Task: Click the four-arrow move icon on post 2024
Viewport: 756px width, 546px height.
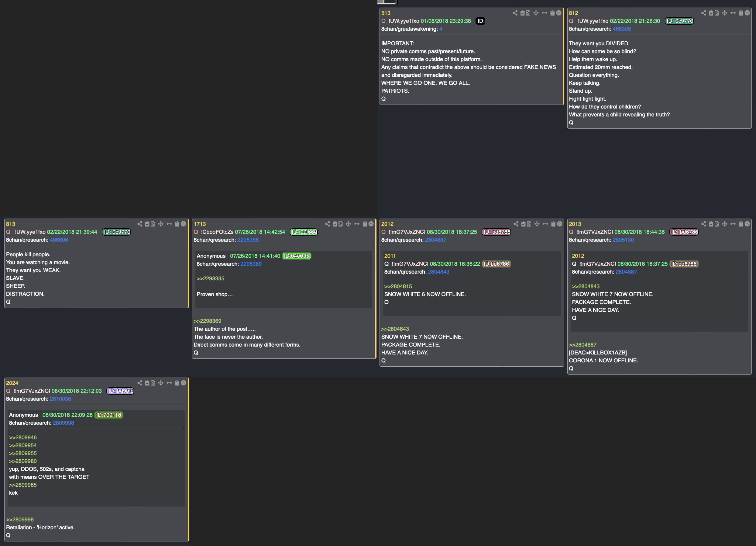Action: [161, 383]
